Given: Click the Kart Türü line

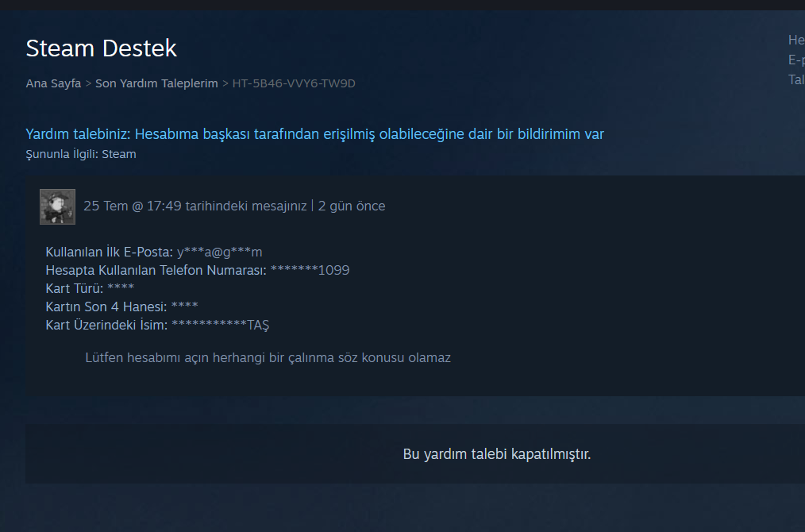Looking at the screenshot, I should click(90, 288).
